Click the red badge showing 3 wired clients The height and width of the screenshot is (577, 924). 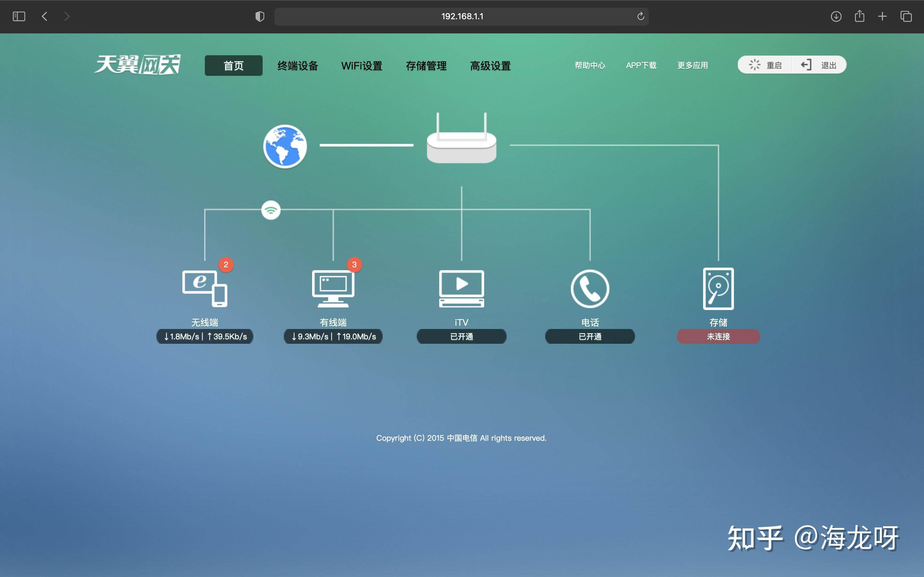click(x=354, y=264)
